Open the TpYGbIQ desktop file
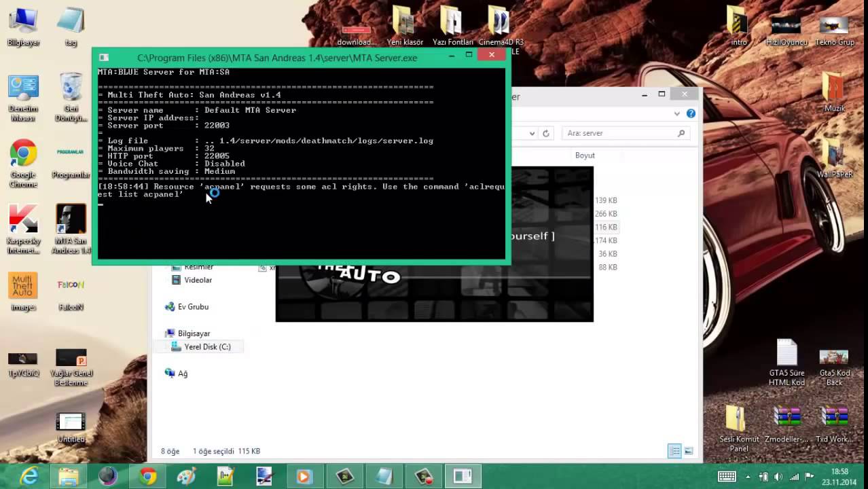 [23, 363]
